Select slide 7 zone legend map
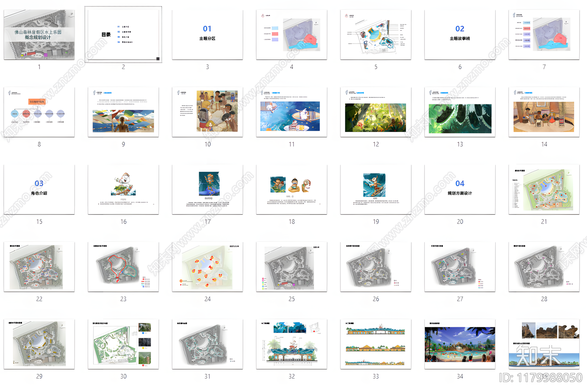 click(544, 34)
